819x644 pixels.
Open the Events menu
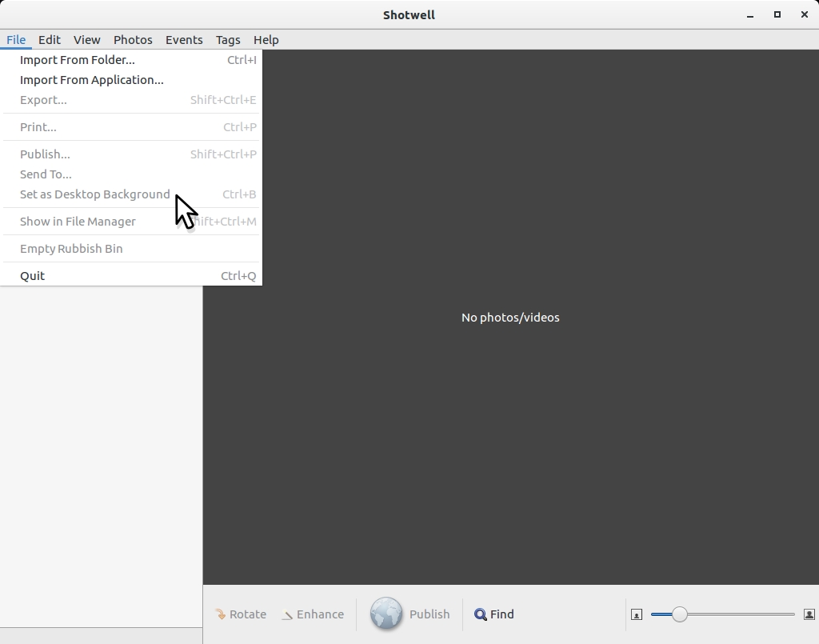pyautogui.click(x=184, y=40)
